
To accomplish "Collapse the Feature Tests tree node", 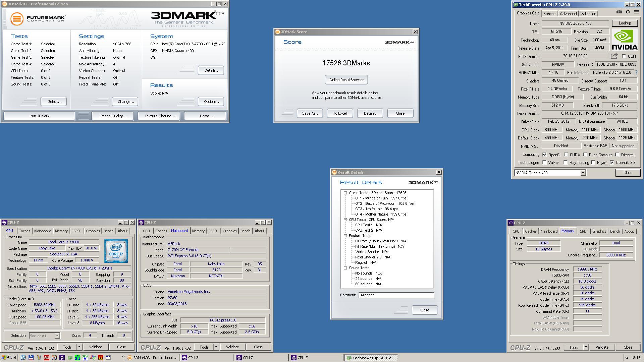I will pos(345,236).
